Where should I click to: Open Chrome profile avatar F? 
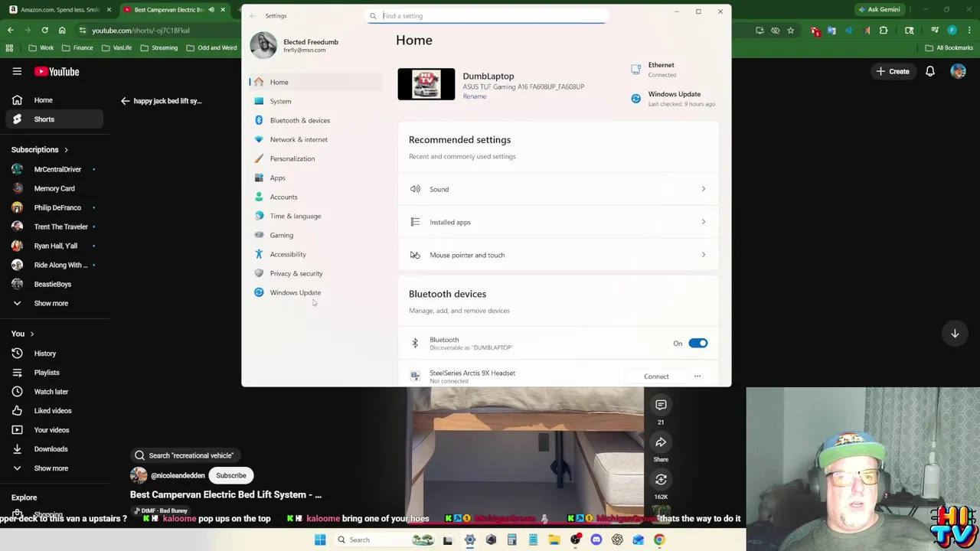(952, 30)
